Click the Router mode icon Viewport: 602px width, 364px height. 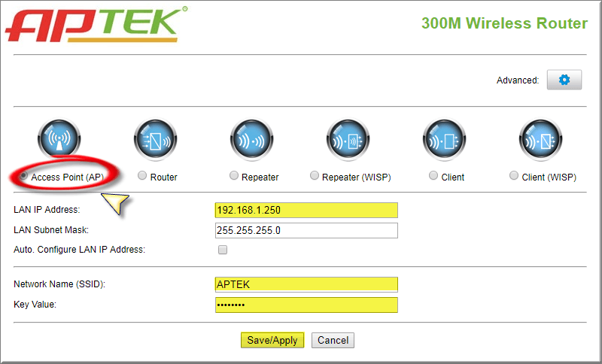click(155, 141)
